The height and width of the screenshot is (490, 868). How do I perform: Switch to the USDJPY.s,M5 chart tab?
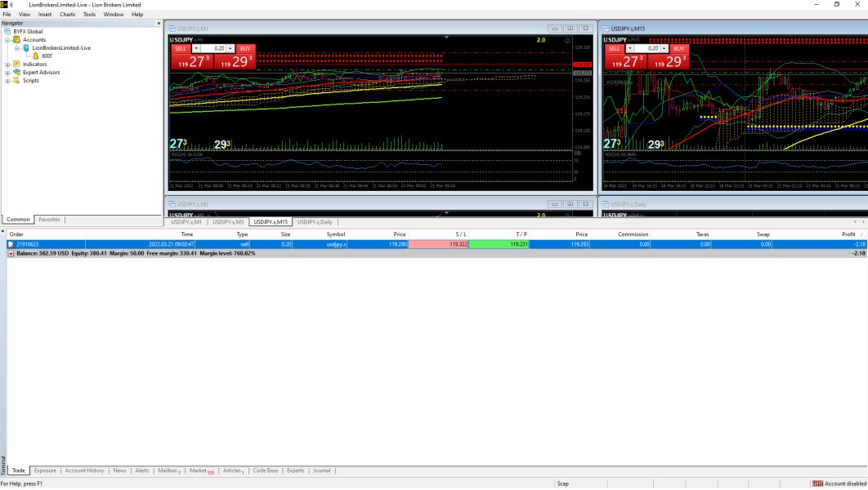(x=228, y=222)
